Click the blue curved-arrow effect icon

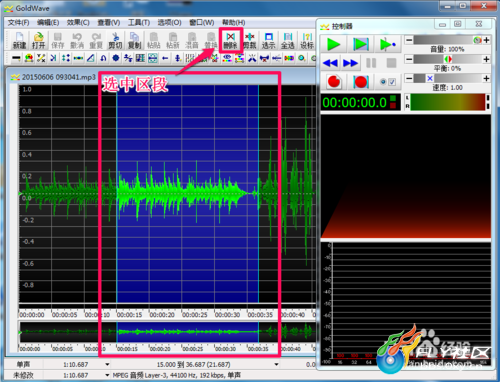pyautogui.click(x=103, y=58)
